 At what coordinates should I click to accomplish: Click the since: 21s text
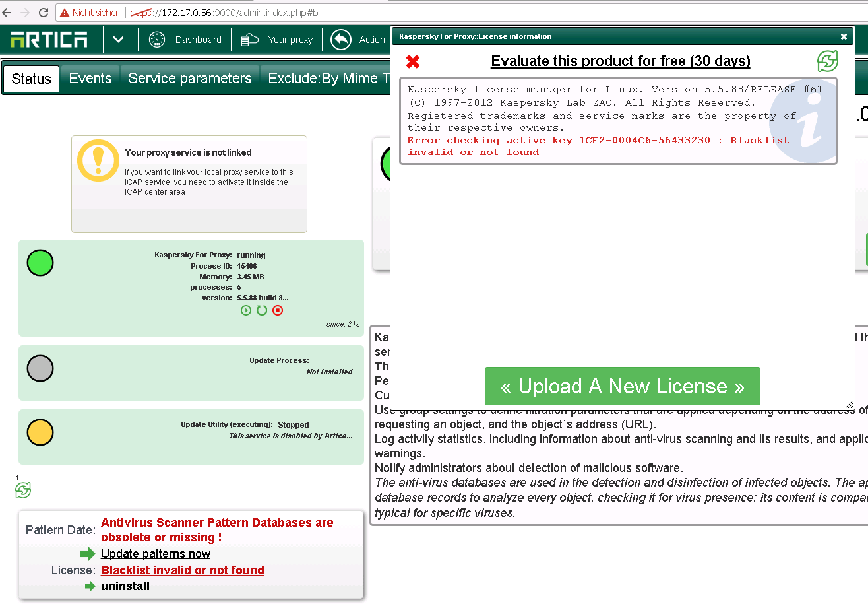point(343,324)
